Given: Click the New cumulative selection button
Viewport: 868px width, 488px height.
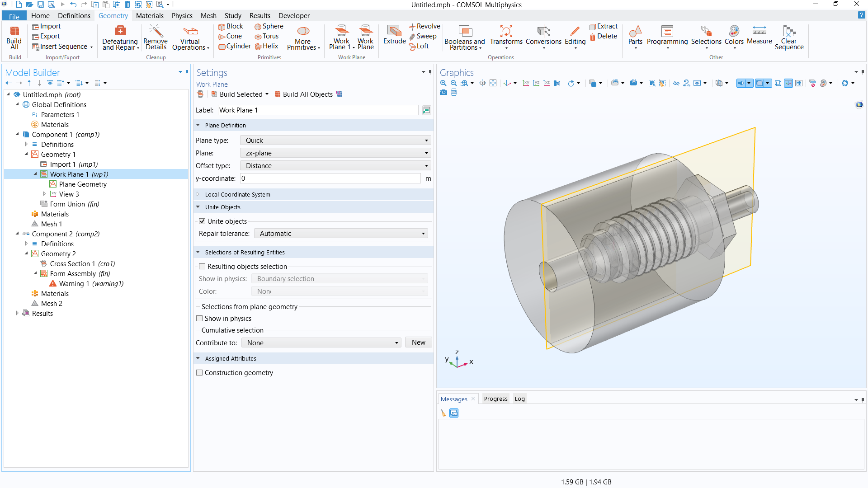Looking at the screenshot, I should point(419,343).
